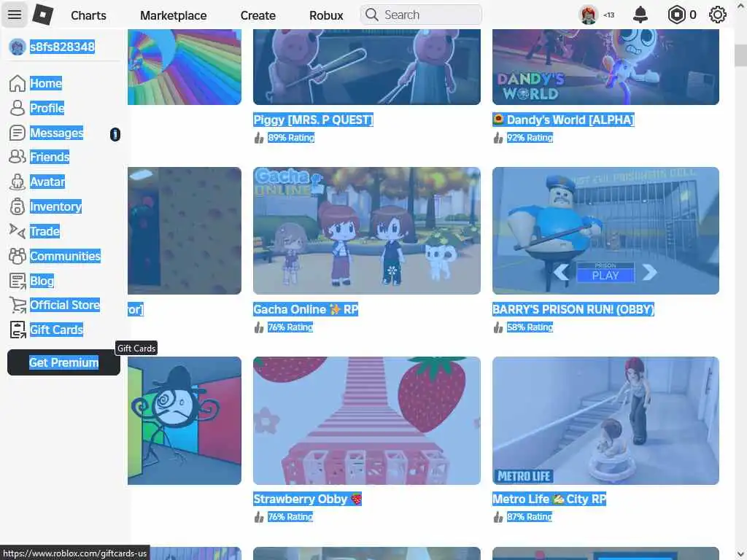747x560 pixels.
Task: Click the Avatar icon in the sidebar
Action: click(x=18, y=182)
